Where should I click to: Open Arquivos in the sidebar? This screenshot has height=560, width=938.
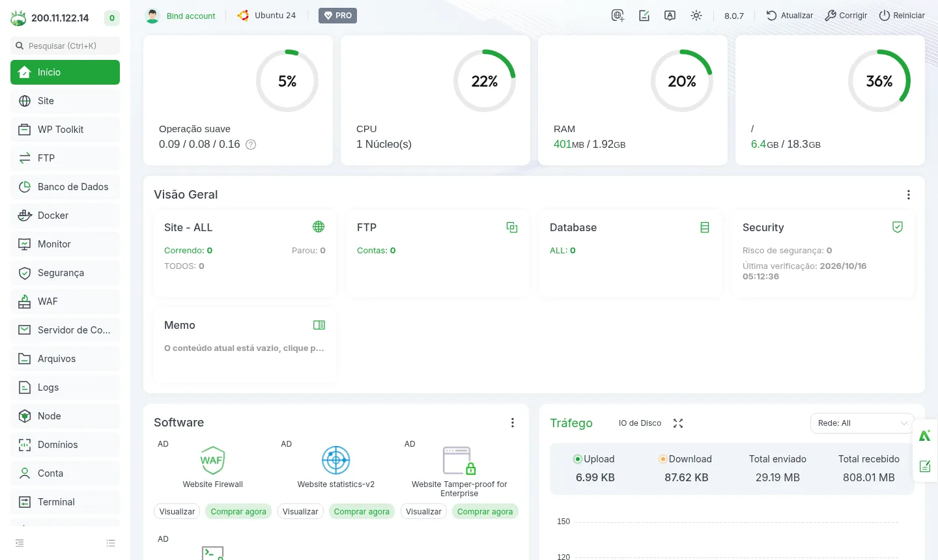point(65,359)
